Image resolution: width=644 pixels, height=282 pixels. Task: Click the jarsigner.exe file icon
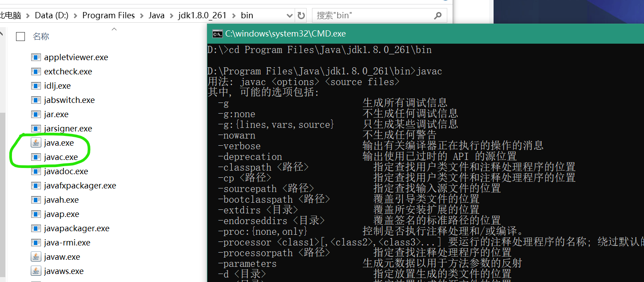coord(36,128)
